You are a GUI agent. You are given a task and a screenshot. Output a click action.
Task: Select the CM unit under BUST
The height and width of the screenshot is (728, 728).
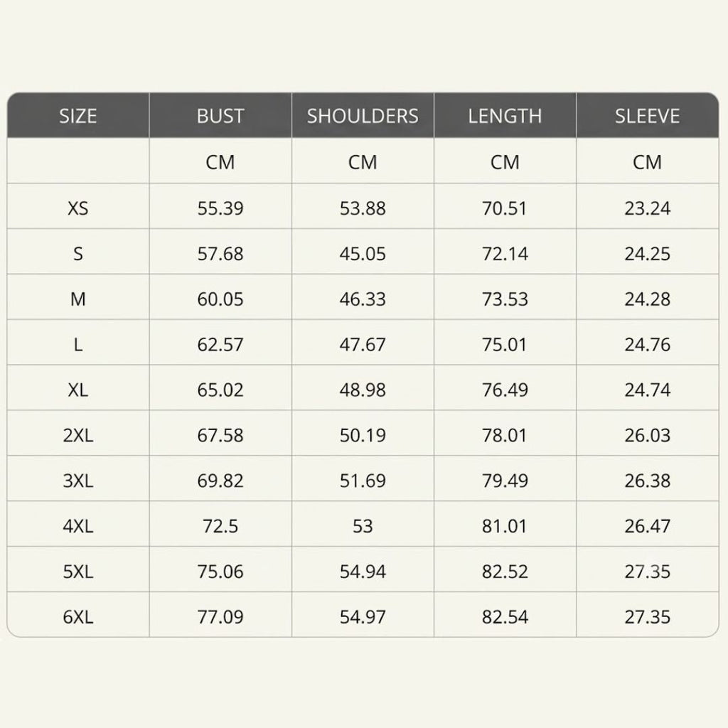click(x=220, y=162)
